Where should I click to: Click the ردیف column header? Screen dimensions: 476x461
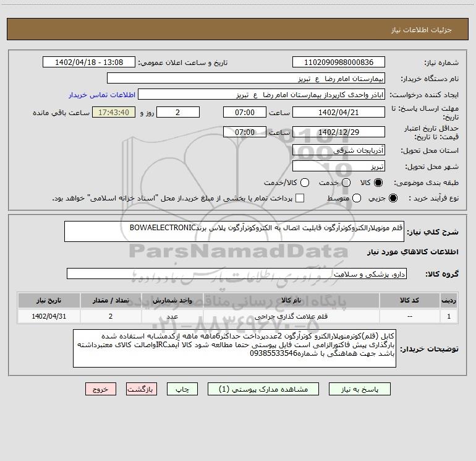point(449,301)
